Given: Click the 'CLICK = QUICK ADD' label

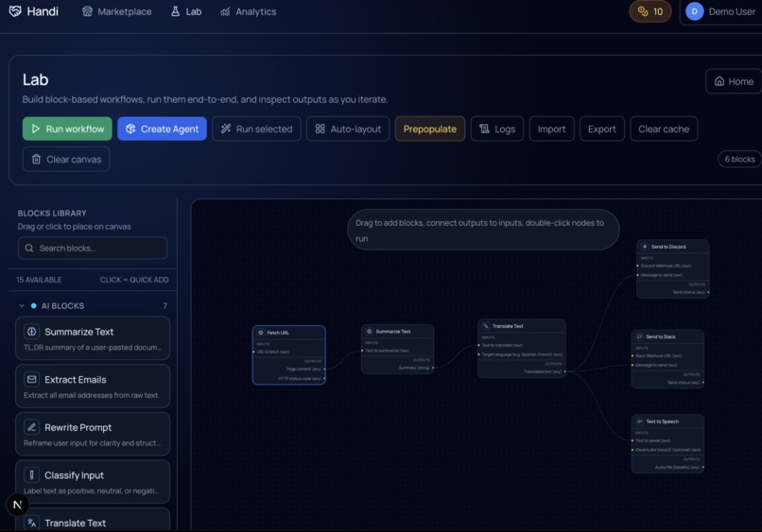Looking at the screenshot, I should click(134, 280).
